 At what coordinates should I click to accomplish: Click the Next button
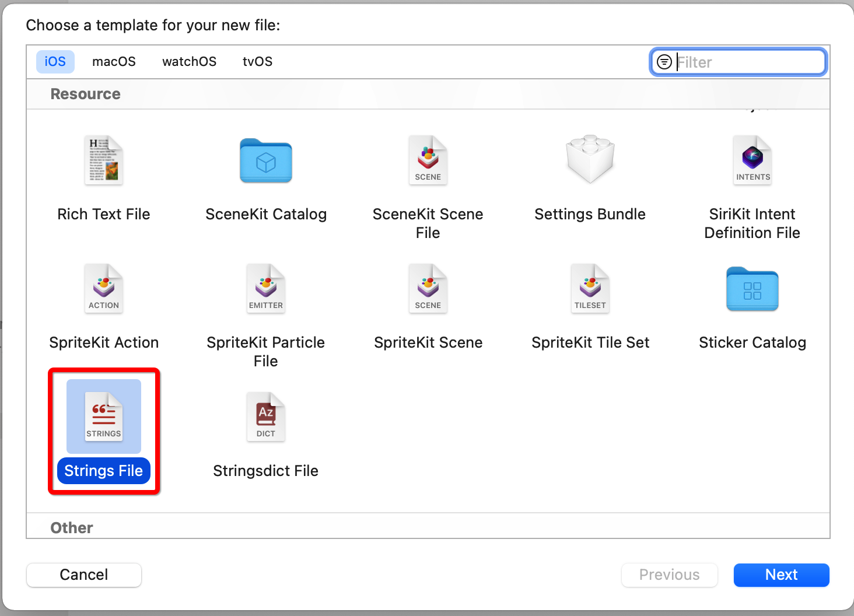pyautogui.click(x=781, y=575)
